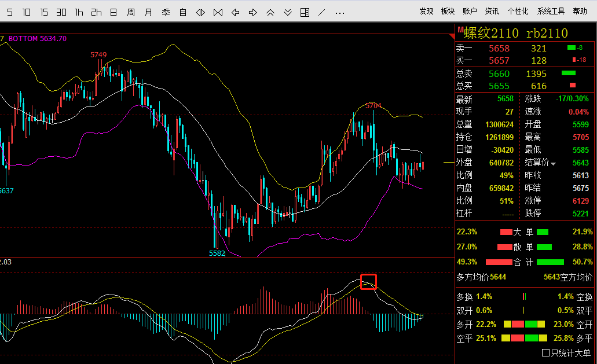Go to previous with left arrow icon
597x364 pixels.
[235, 13]
